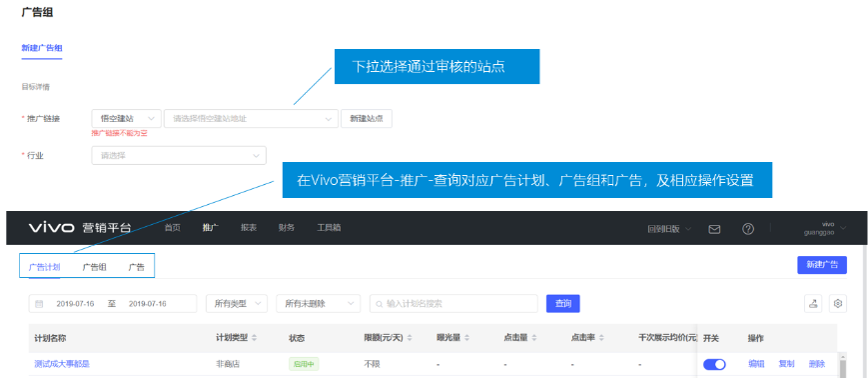Open the 悟空建站 link type dropdown
This screenshot has height=392, width=868.
pyautogui.click(x=126, y=119)
